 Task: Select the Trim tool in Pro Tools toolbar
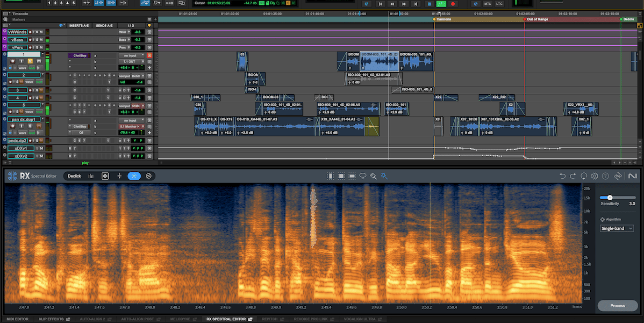coord(87,3)
